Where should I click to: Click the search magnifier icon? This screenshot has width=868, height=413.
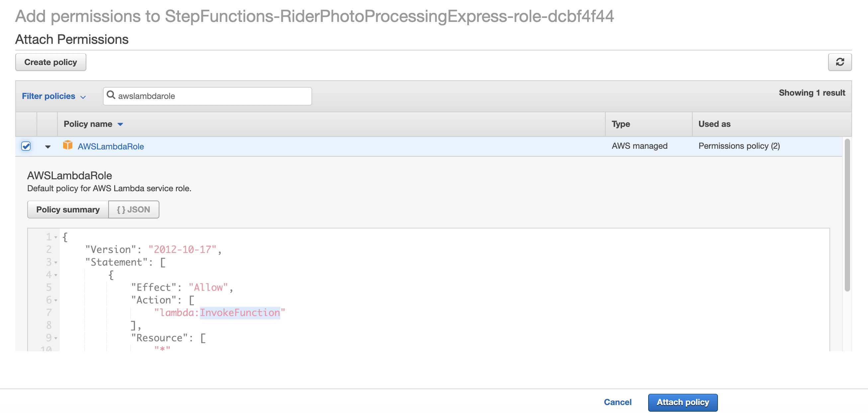(x=111, y=95)
